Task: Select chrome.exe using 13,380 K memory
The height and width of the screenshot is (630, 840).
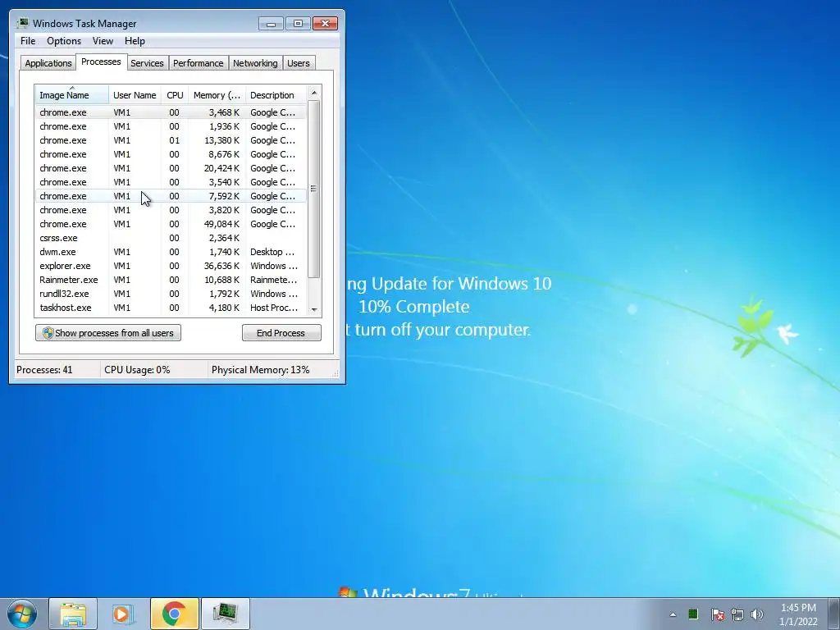Action: click(171, 140)
